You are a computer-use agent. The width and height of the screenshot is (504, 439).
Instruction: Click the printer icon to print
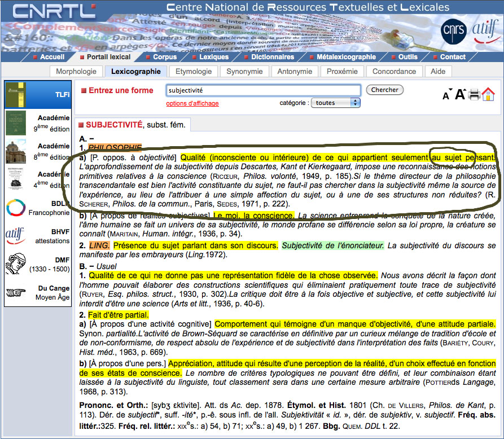tap(474, 94)
